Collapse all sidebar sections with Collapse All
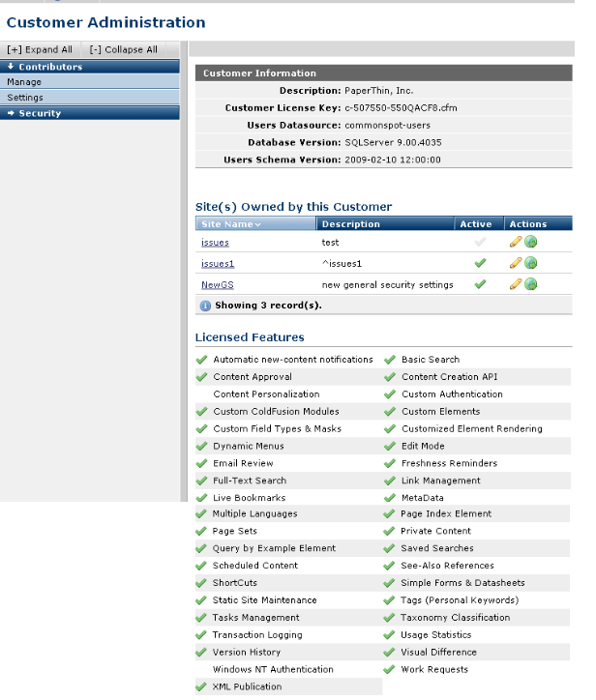 124,49
